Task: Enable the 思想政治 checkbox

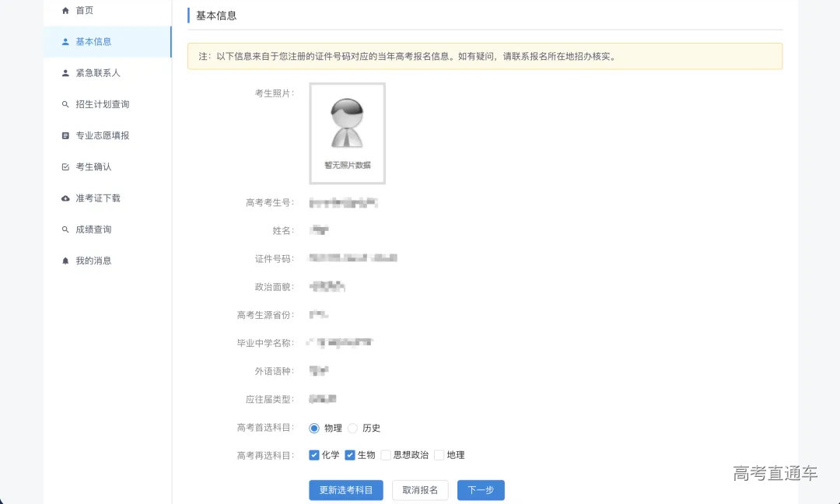Action: click(x=386, y=454)
